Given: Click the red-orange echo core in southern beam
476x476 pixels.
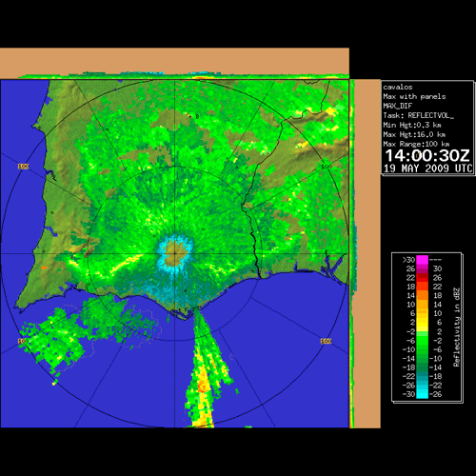Looking at the screenshot, I should [x=202, y=387].
